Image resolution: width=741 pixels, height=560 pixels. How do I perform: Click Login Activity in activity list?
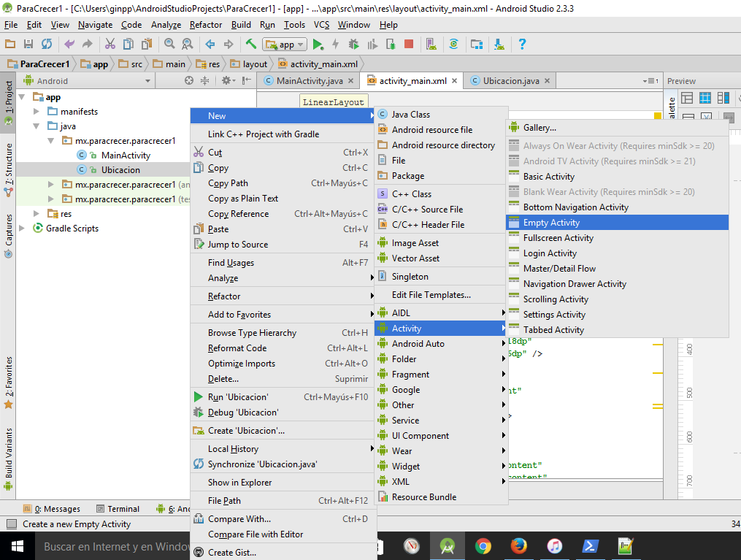click(x=617, y=253)
